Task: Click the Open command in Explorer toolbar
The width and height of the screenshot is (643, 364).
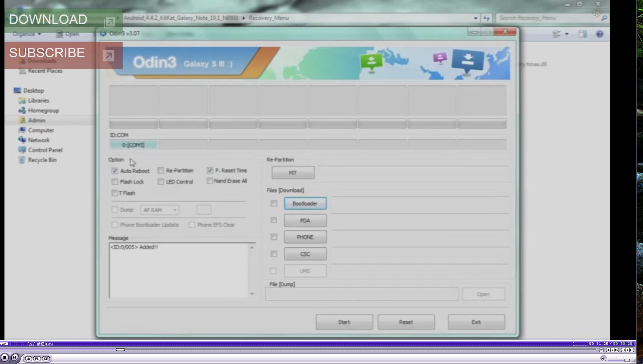Action: coord(68,34)
